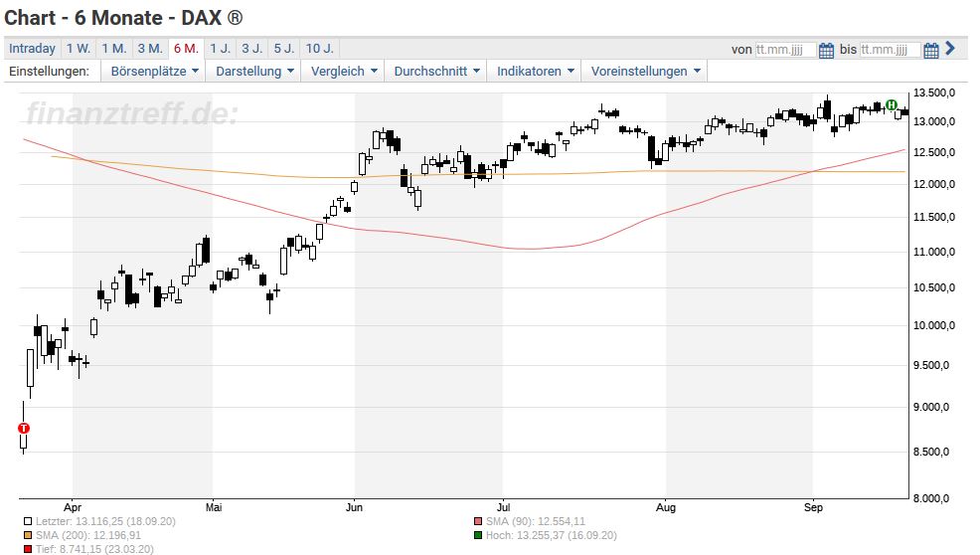Viewport: 980px width, 555px height.
Task: Click the 'Mai' x-axis label
Action: (x=214, y=507)
